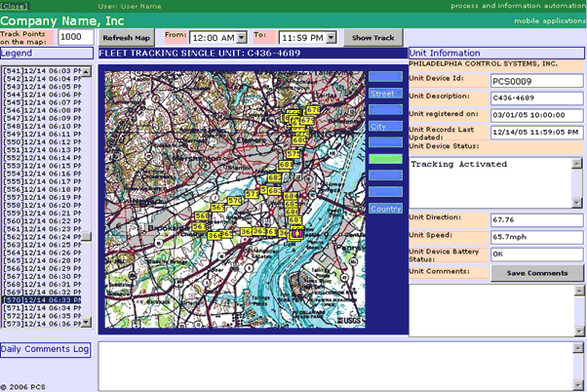Select track point marker 569 on map
This screenshot has width=587, height=392.
point(217,207)
